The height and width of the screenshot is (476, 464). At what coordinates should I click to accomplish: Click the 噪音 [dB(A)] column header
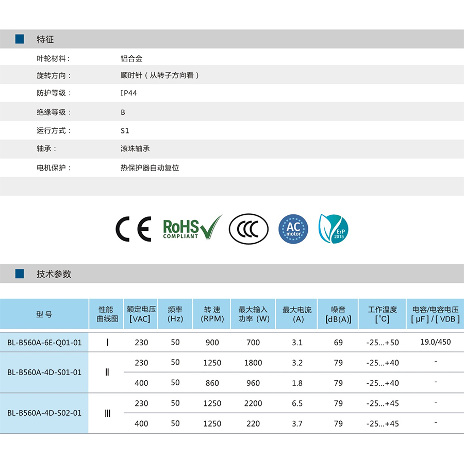click(x=338, y=314)
